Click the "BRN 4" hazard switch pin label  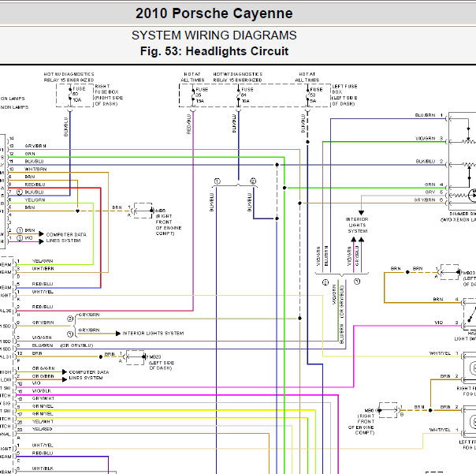[x=445, y=299]
